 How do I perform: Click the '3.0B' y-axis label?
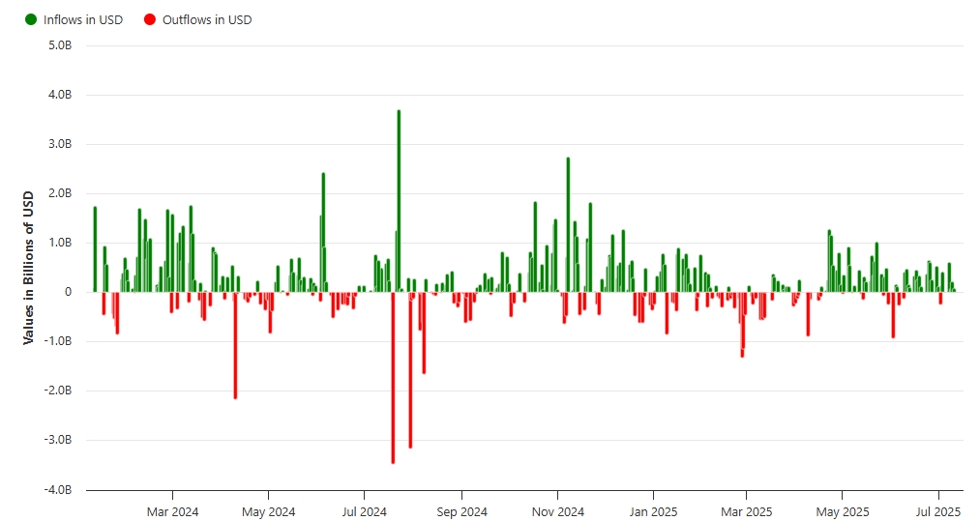pos(60,144)
